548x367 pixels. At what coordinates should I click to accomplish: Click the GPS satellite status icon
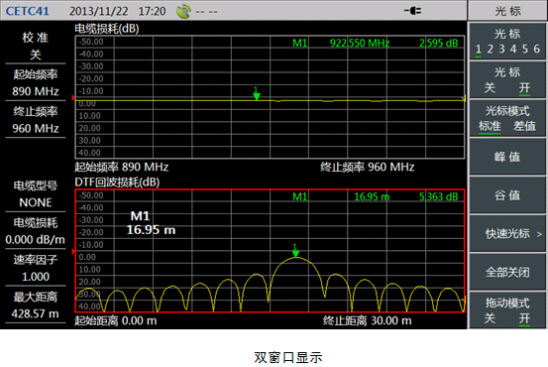[x=183, y=11]
